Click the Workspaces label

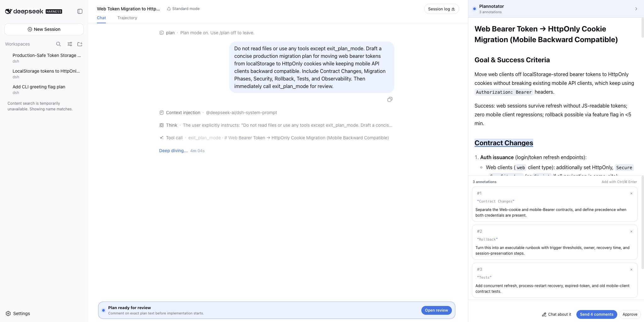[17, 44]
